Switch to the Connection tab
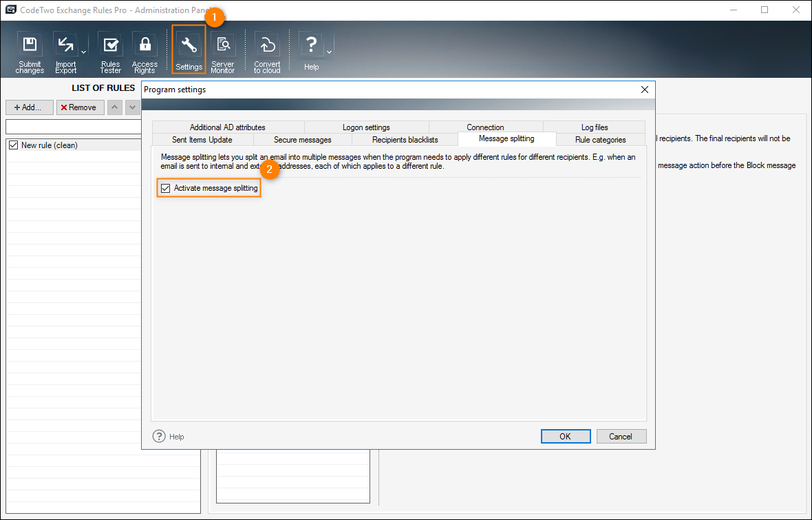 (485, 127)
